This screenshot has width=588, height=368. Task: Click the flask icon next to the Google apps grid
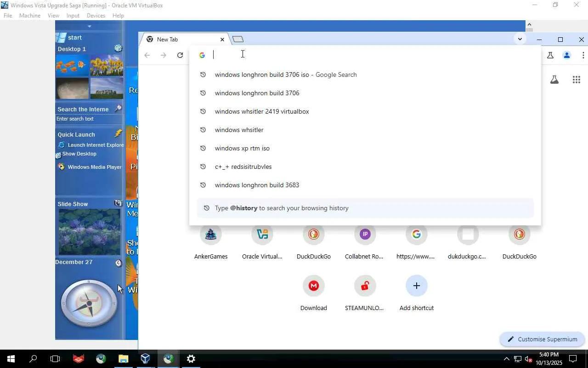pos(554,80)
